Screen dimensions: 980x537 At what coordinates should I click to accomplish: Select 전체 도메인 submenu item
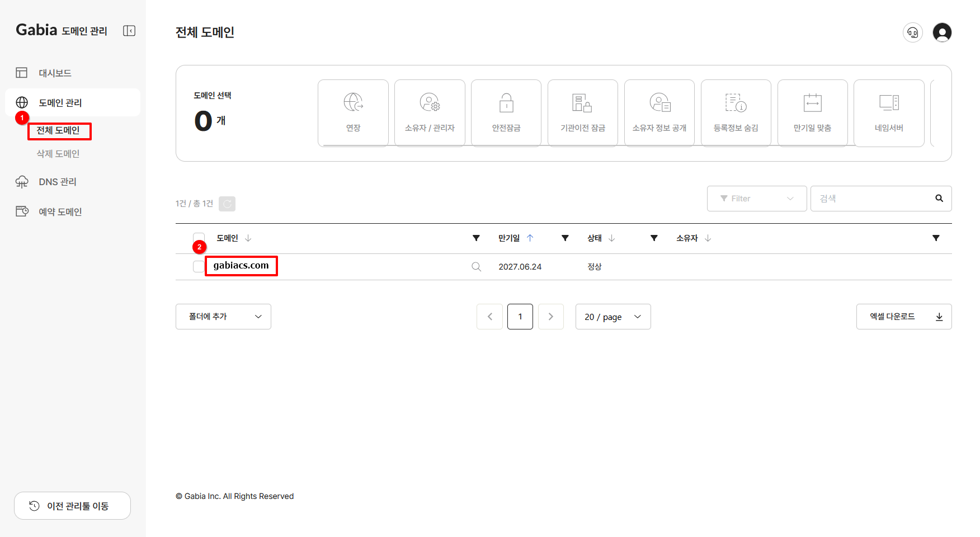coord(58,130)
